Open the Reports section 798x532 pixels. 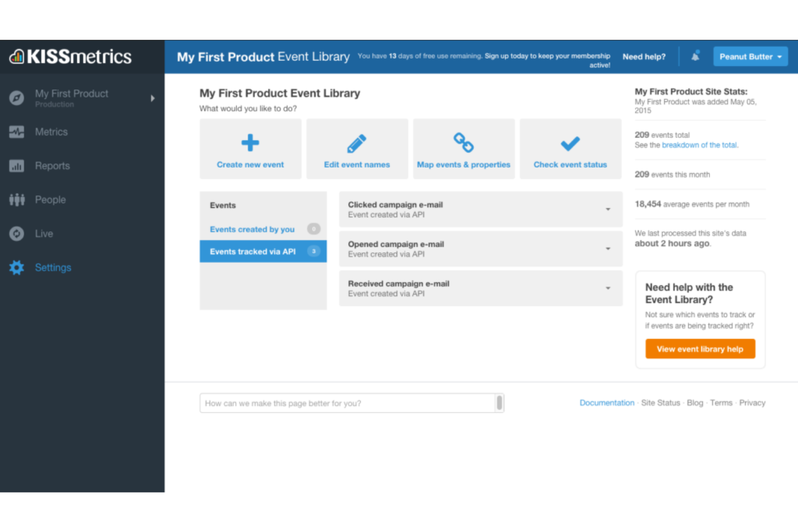click(52, 166)
